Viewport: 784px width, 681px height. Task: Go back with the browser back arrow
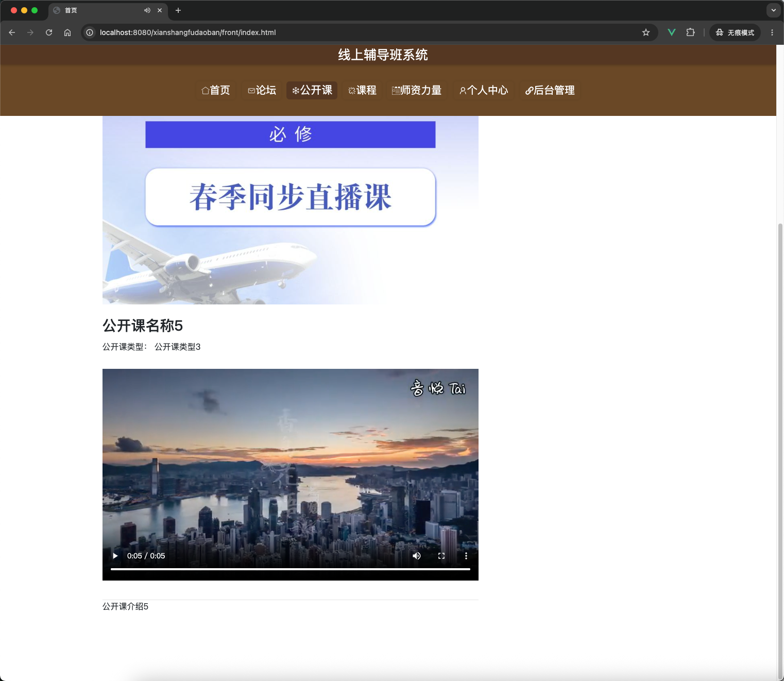[12, 32]
